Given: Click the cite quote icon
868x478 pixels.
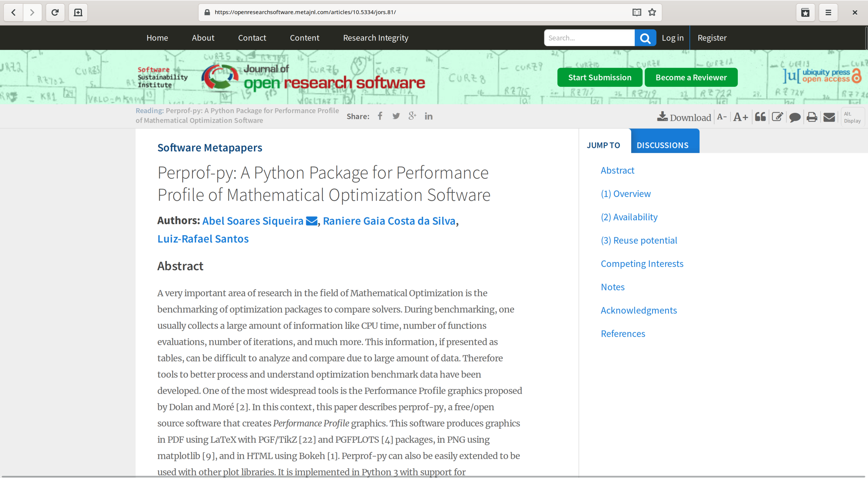Looking at the screenshot, I should pos(760,117).
